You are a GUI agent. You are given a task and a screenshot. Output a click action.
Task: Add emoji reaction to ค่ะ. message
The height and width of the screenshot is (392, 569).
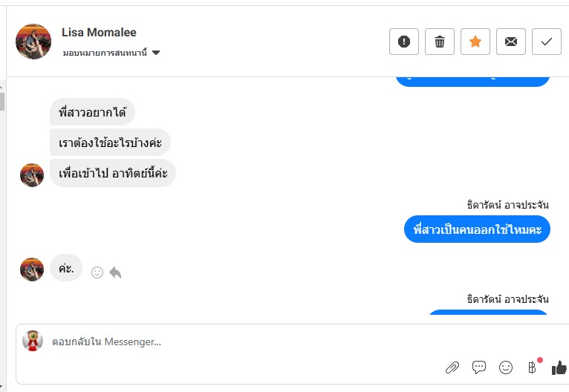[97, 272]
